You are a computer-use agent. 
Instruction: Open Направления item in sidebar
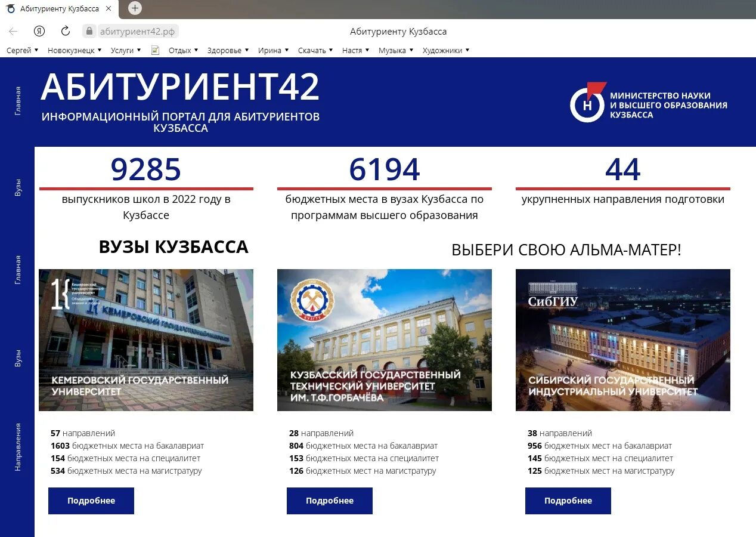coord(18,447)
